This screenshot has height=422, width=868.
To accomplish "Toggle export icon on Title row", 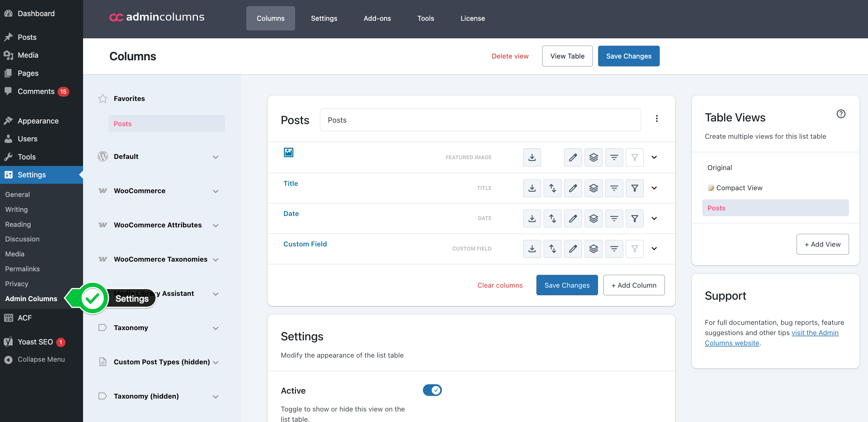I will (532, 188).
